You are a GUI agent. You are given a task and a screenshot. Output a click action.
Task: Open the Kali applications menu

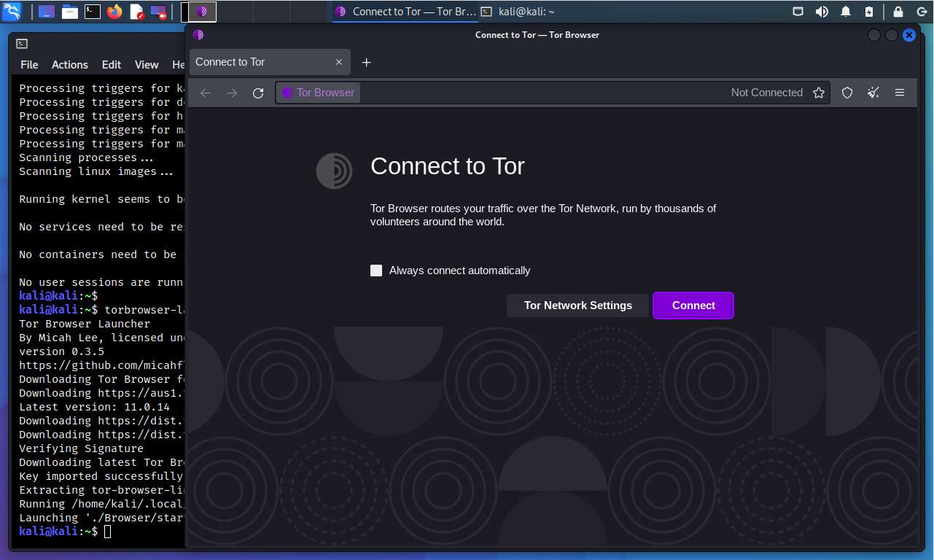pyautogui.click(x=12, y=12)
